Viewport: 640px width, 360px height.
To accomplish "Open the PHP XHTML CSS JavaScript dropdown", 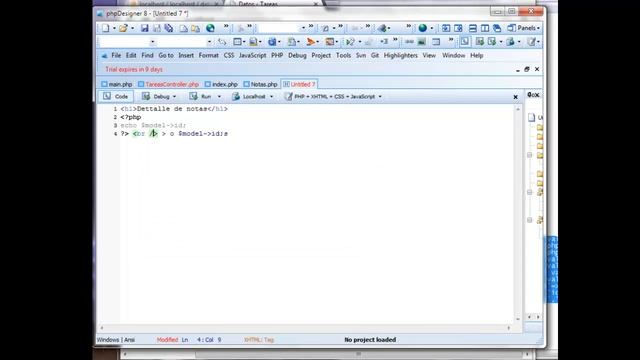I will pyautogui.click(x=380, y=97).
